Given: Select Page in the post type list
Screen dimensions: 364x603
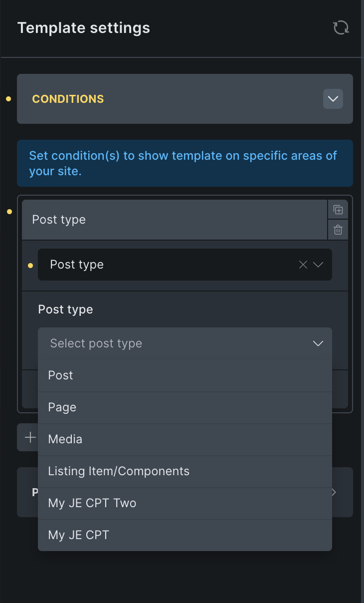Looking at the screenshot, I should pos(62,407).
